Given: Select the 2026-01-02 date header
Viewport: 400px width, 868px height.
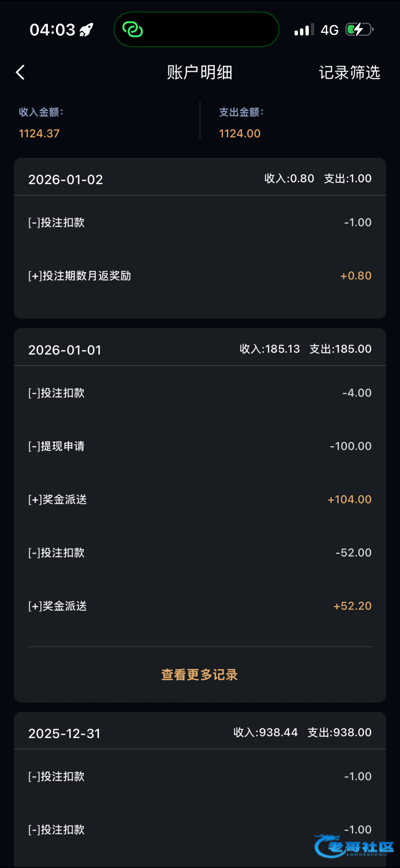Looking at the screenshot, I should click(x=66, y=179).
